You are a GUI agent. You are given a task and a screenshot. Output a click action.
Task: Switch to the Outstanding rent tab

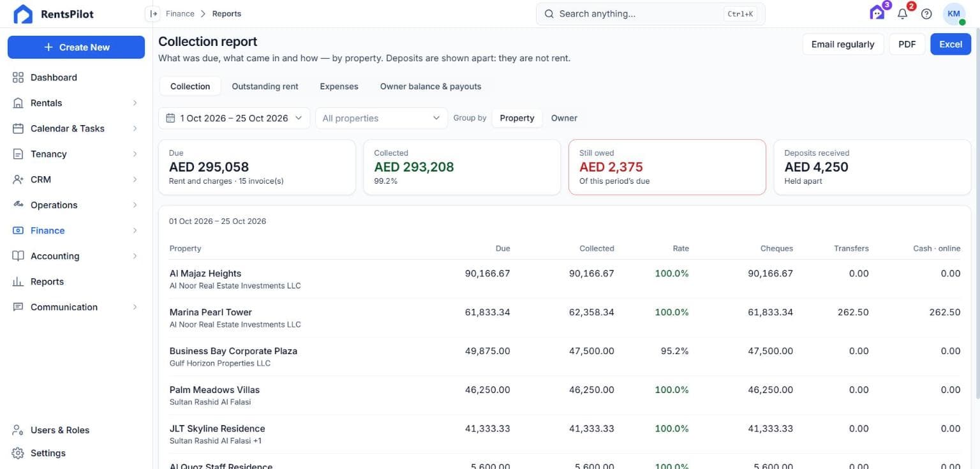point(265,86)
